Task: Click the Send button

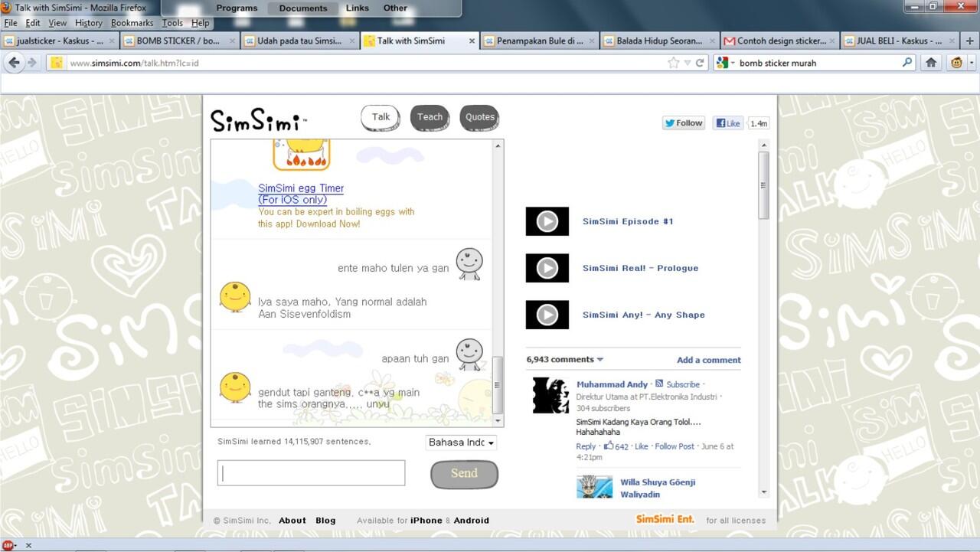Action: point(464,474)
